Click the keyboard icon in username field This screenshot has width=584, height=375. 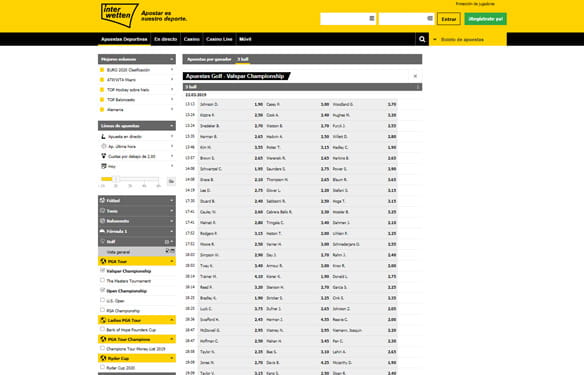click(372, 18)
